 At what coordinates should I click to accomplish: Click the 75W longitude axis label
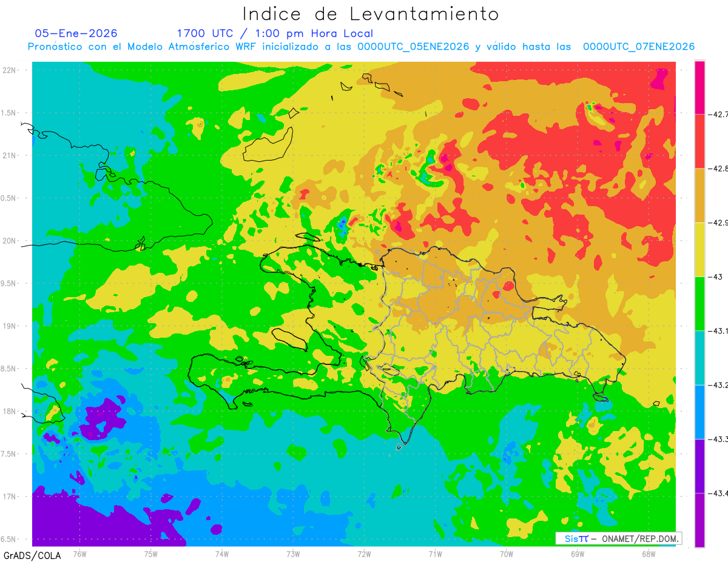pyautogui.click(x=151, y=554)
